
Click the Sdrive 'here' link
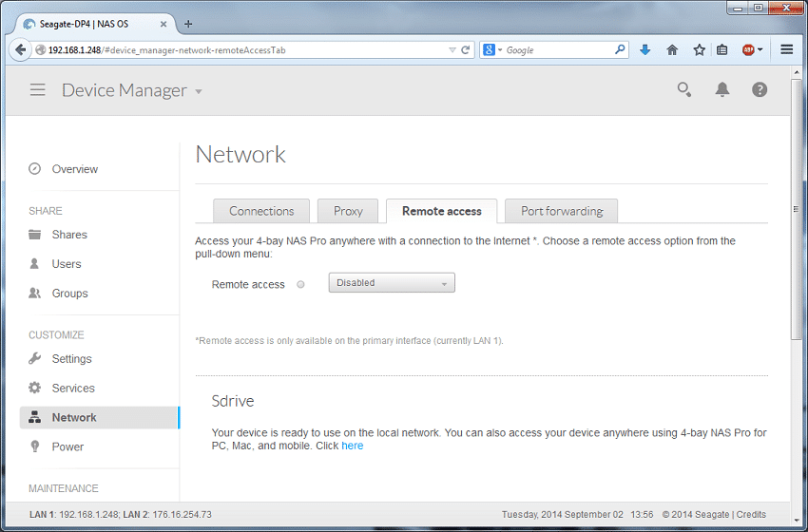(353, 446)
